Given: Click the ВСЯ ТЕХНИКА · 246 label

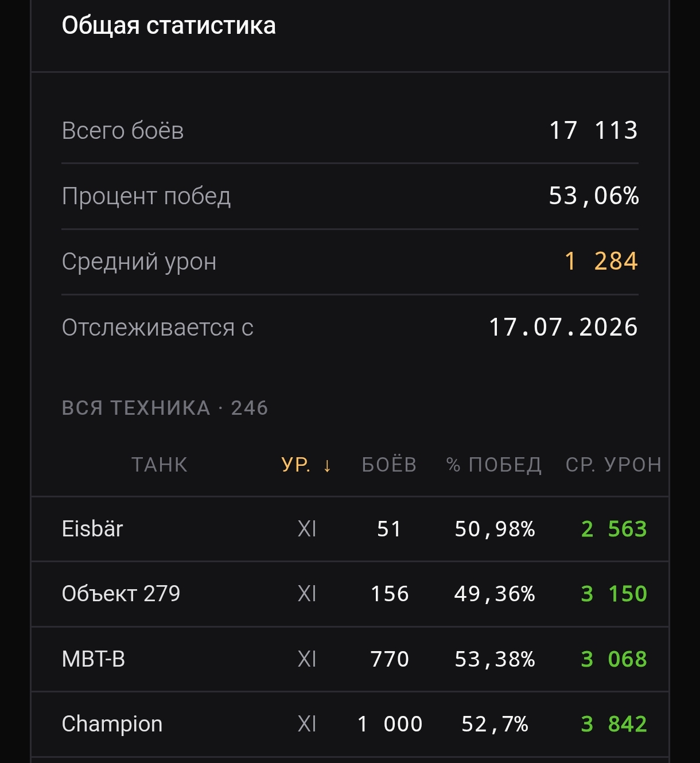Looking at the screenshot, I should (x=165, y=408).
